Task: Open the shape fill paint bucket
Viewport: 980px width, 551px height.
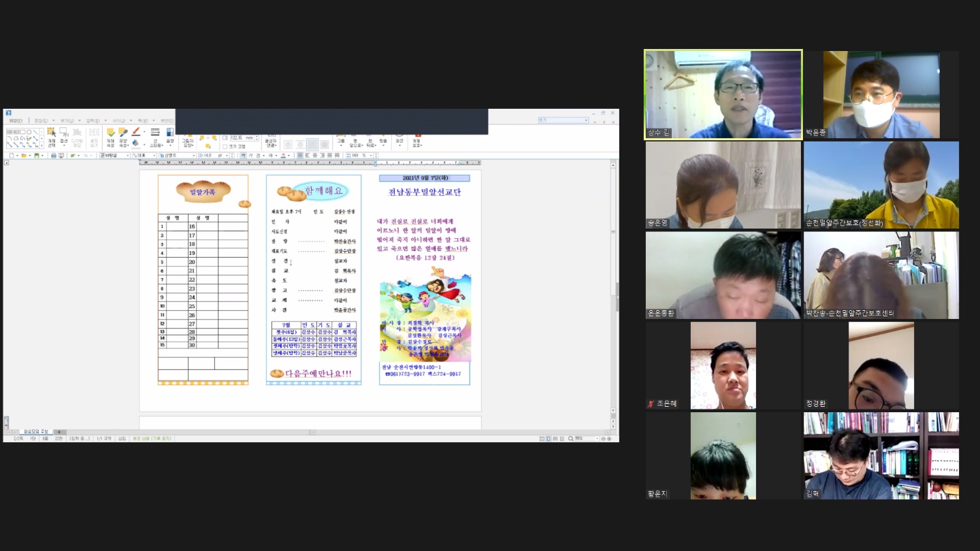Action: (135, 143)
